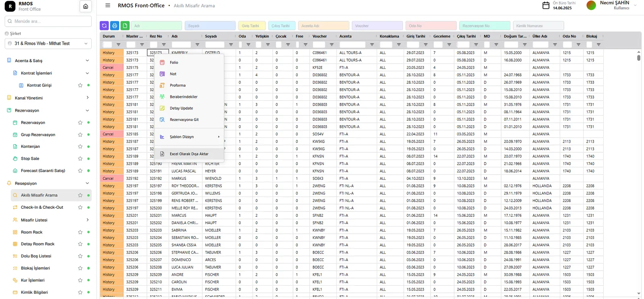Choose Beraberindekiler in the context menu

189,97
